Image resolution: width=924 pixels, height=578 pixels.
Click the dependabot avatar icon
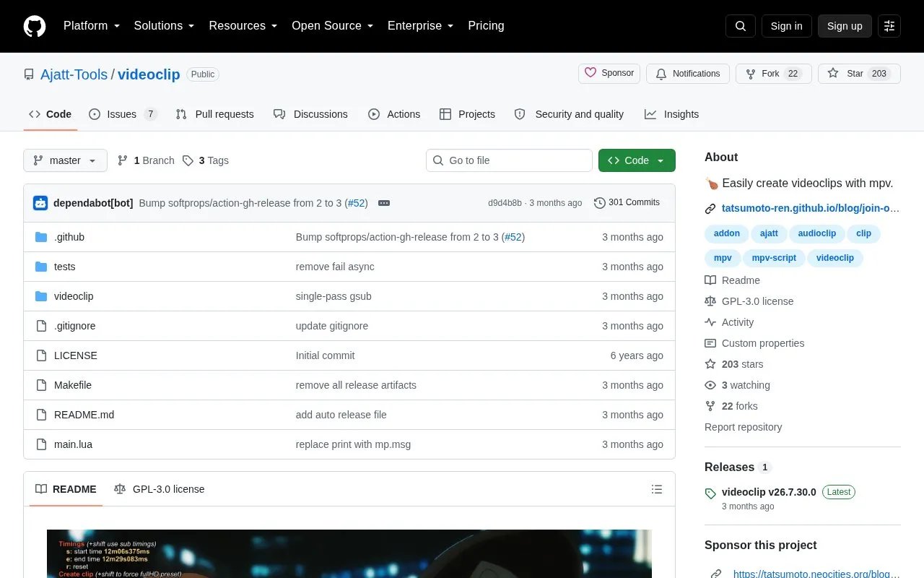(40, 203)
